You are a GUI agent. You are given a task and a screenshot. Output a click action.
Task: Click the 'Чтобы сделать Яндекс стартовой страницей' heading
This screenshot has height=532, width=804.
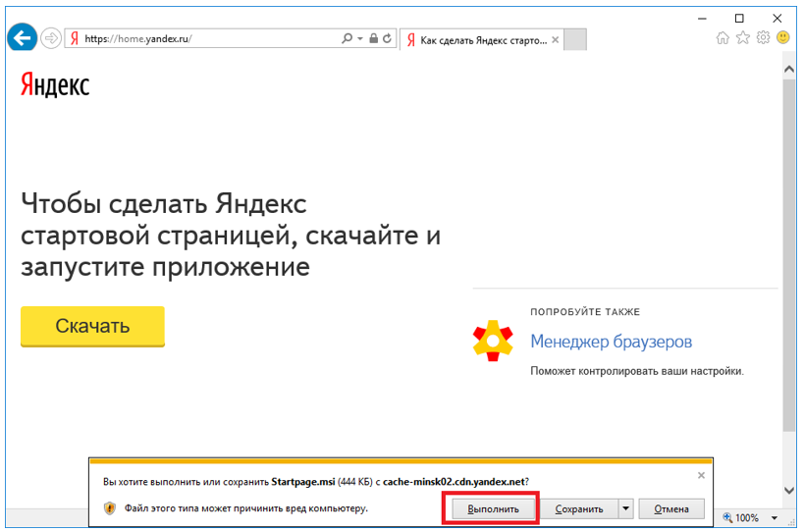click(x=231, y=236)
